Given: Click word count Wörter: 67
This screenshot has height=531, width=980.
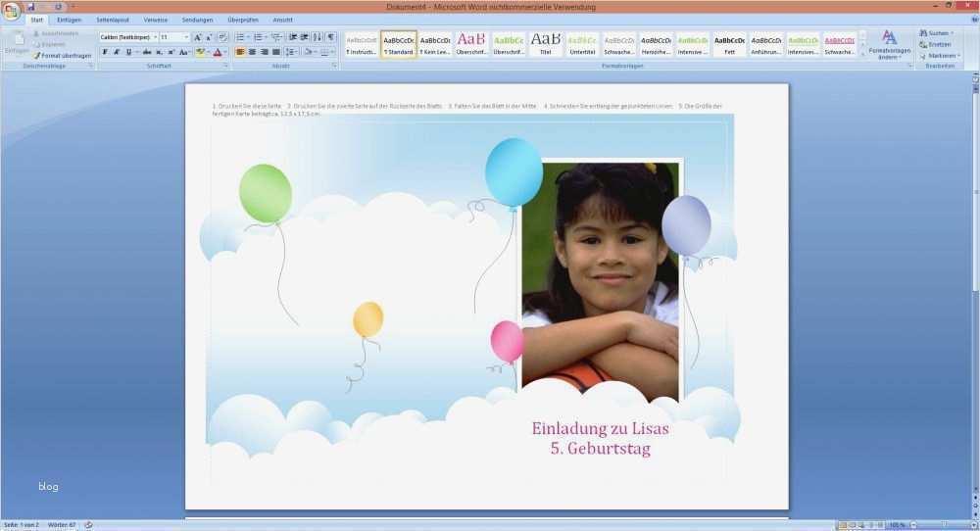Looking at the screenshot, I should [62, 525].
